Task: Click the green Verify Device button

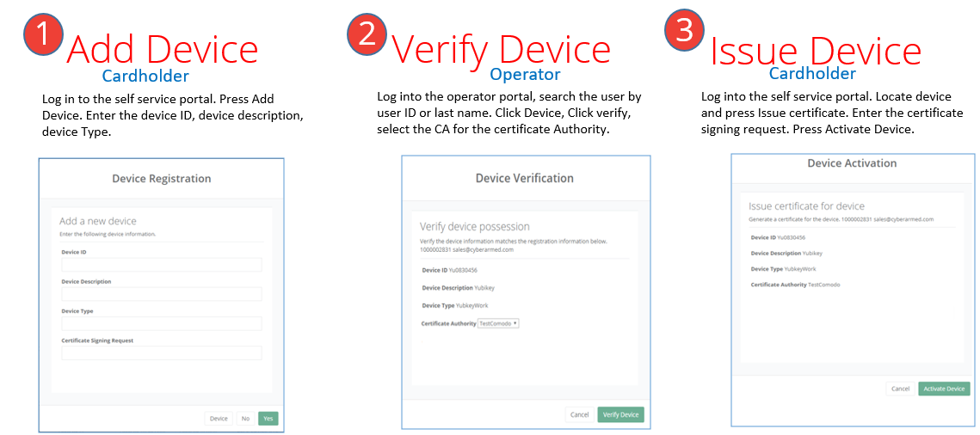Action: [x=620, y=414]
